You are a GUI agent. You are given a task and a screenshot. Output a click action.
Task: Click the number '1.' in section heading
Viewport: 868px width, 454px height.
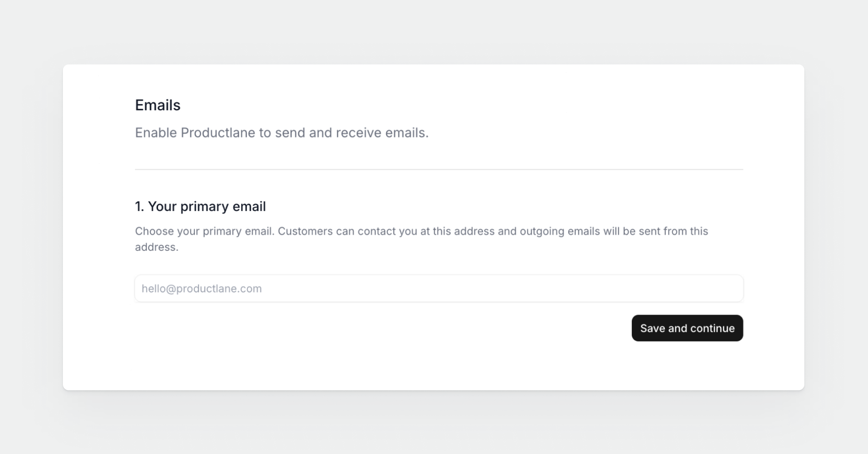139,207
